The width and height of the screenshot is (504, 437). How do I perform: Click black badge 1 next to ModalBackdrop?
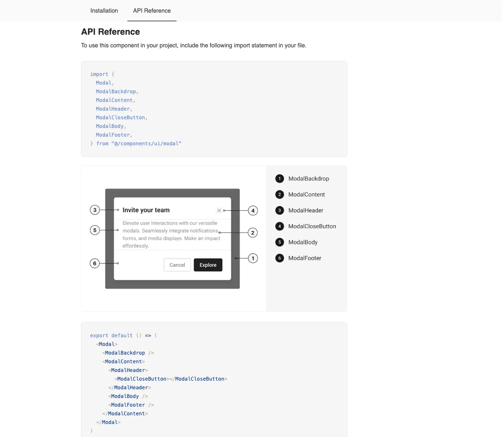280,179
